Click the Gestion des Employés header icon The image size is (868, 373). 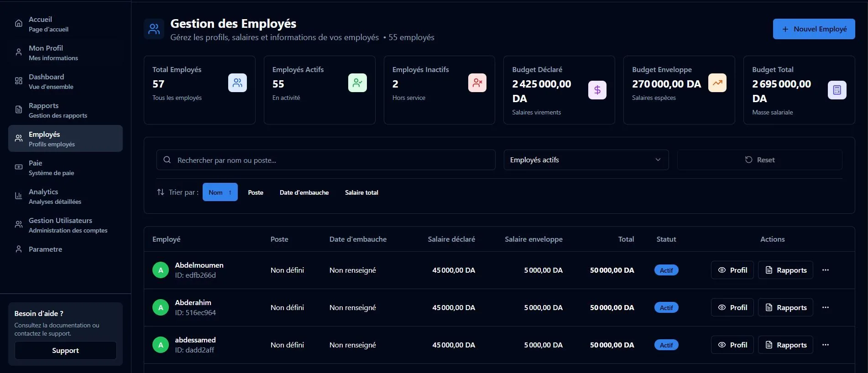click(x=154, y=29)
